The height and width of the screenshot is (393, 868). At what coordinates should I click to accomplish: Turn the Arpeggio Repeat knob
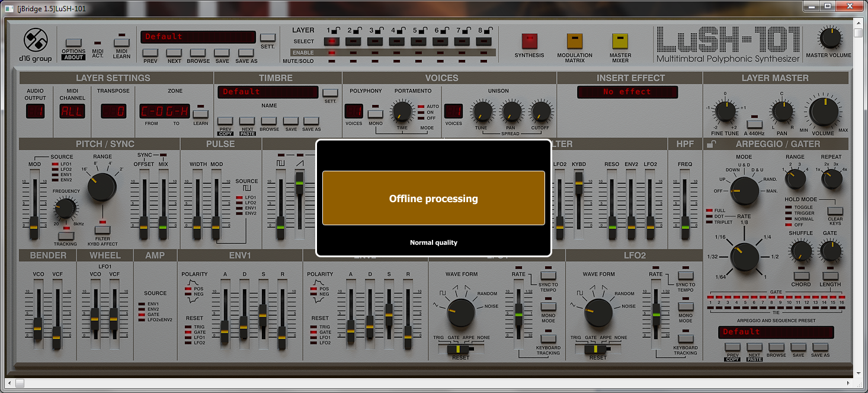point(831,178)
